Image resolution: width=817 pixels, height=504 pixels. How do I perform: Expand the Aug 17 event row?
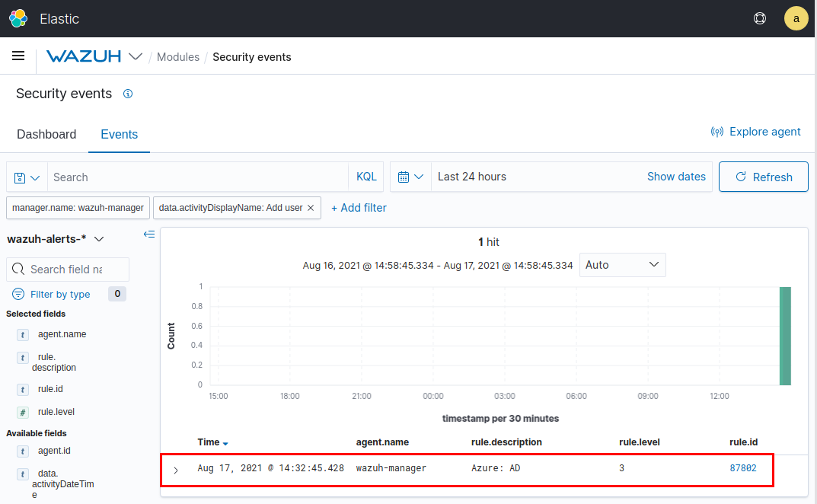(x=176, y=471)
